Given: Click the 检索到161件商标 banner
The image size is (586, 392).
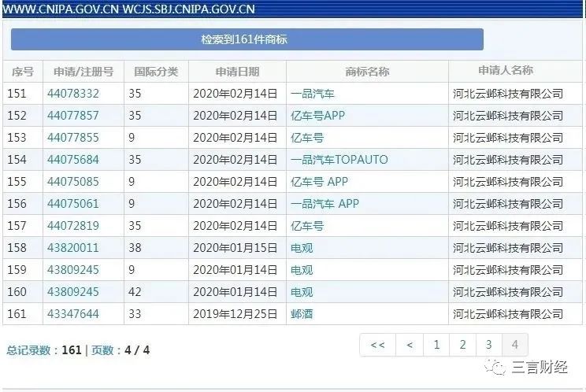Looking at the screenshot, I should [247, 39].
